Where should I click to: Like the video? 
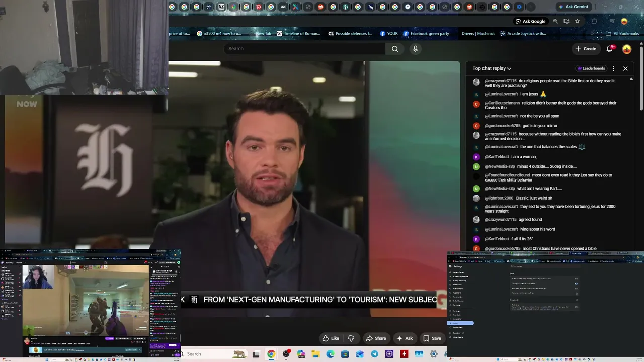[330, 338]
